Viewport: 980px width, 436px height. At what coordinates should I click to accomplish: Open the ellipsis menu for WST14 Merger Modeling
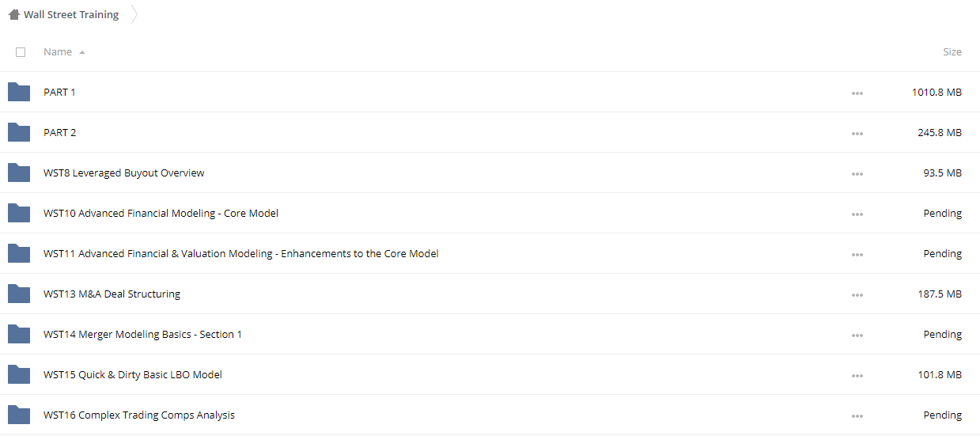pos(857,336)
